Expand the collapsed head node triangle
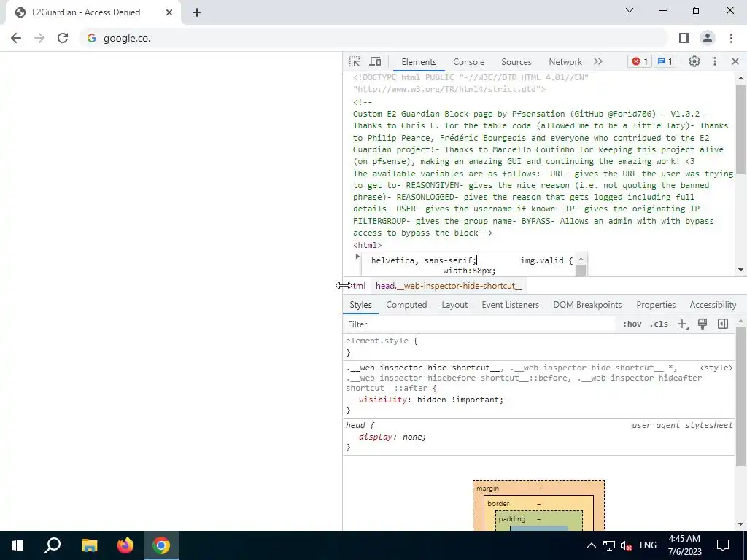 pos(357,257)
